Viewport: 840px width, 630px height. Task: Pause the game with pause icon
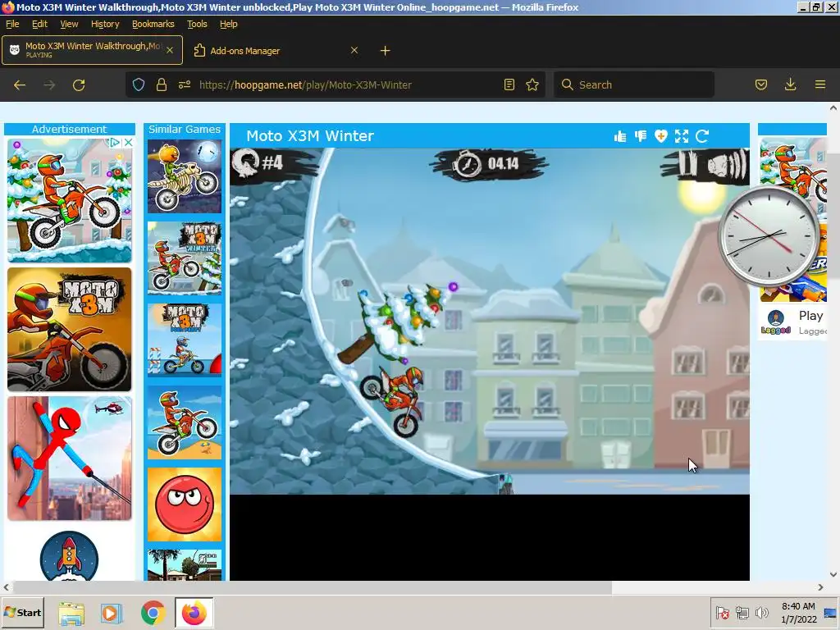688,163
